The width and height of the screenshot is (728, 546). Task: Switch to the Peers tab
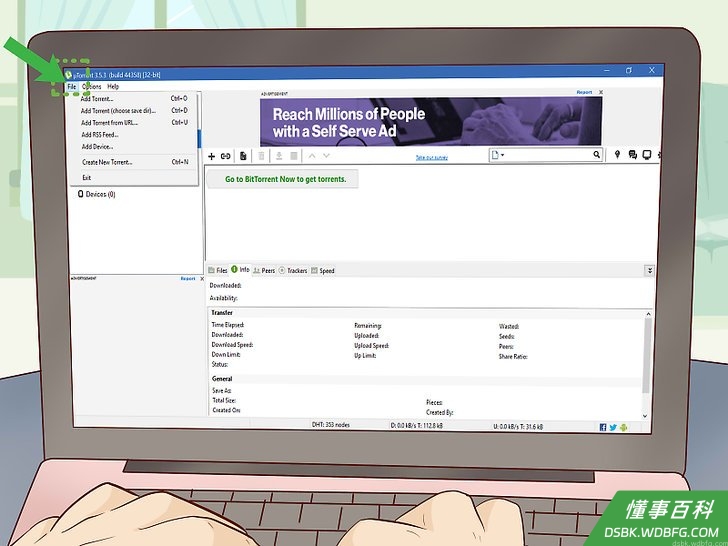(x=264, y=270)
